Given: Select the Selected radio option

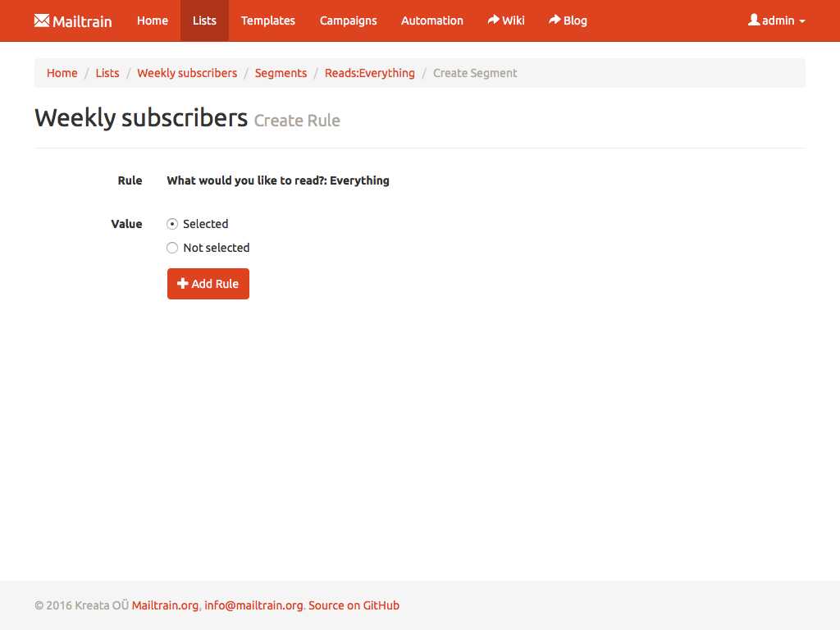Looking at the screenshot, I should tap(172, 223).
